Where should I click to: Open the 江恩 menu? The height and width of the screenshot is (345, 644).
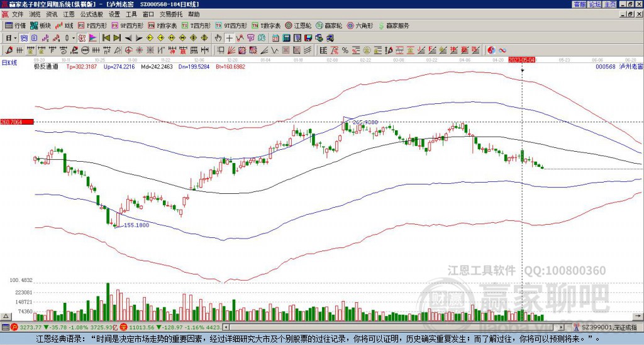[x=69, y=14]
